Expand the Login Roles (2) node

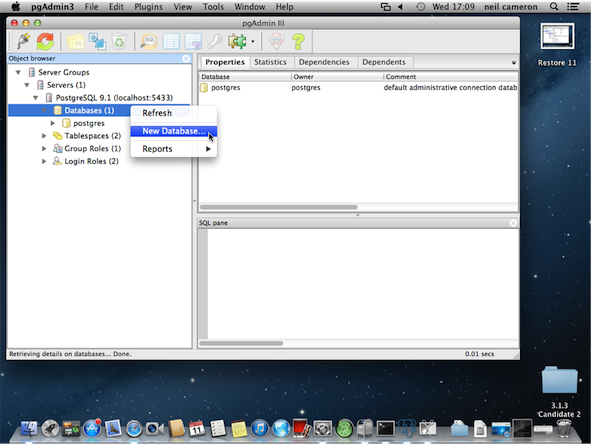click(44, 161)
